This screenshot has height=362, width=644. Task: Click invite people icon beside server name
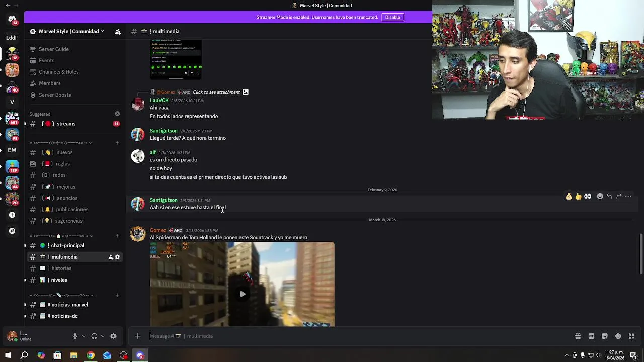tap(118, 31)
